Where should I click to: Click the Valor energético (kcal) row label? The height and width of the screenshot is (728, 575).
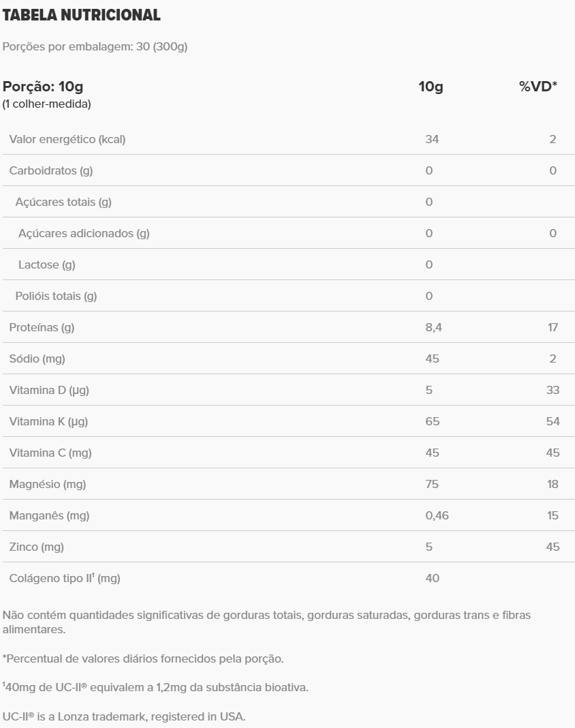coord(67,139)
